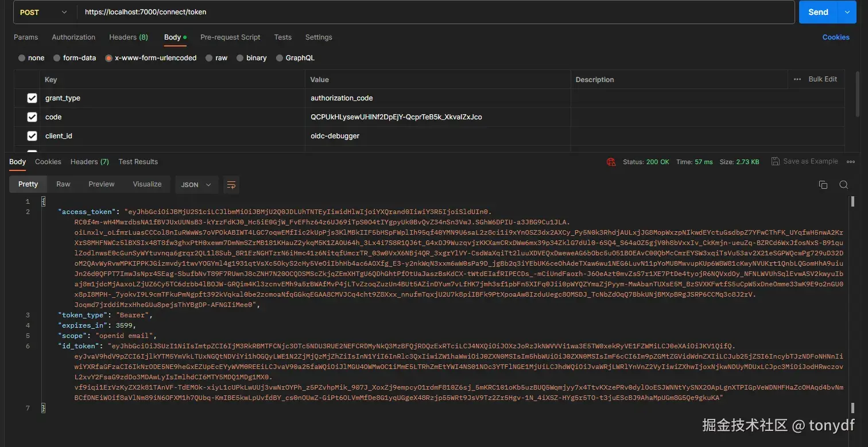Click the request URL input field
868x447 pixels.
click(436, 12)
